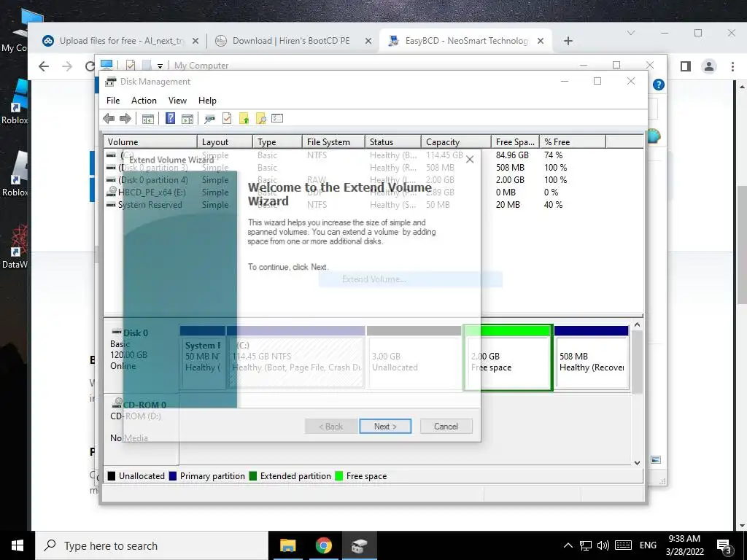Click the browser back arrow

point(44,66)
